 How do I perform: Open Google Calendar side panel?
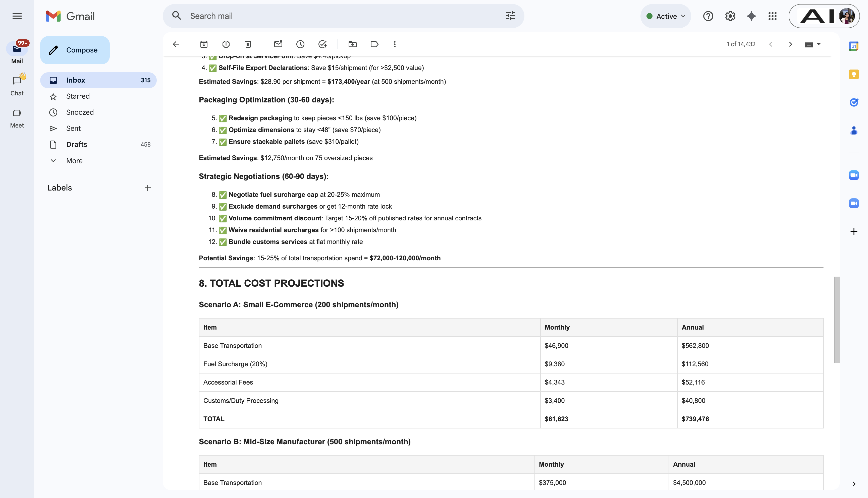854,46
